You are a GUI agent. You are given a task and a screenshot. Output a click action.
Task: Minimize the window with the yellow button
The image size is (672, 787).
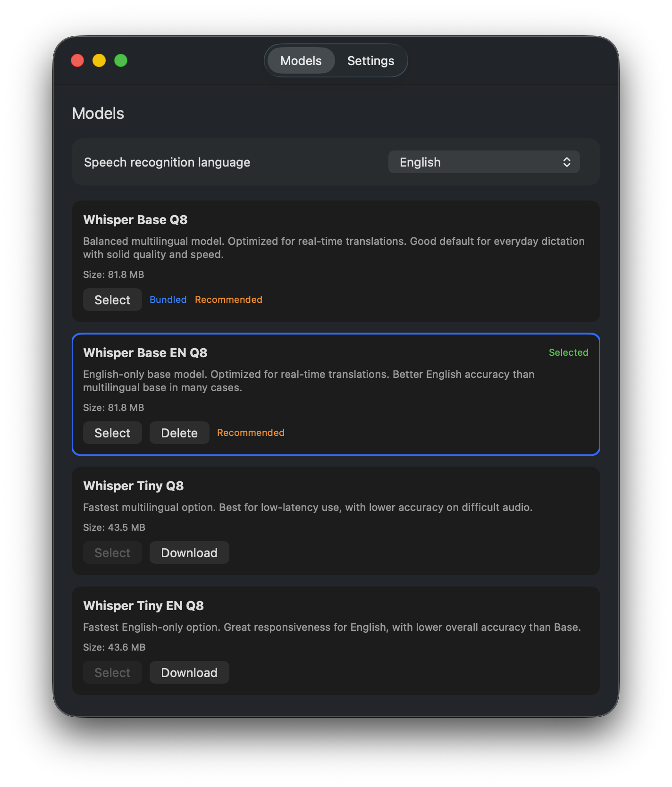coord(99,60)
